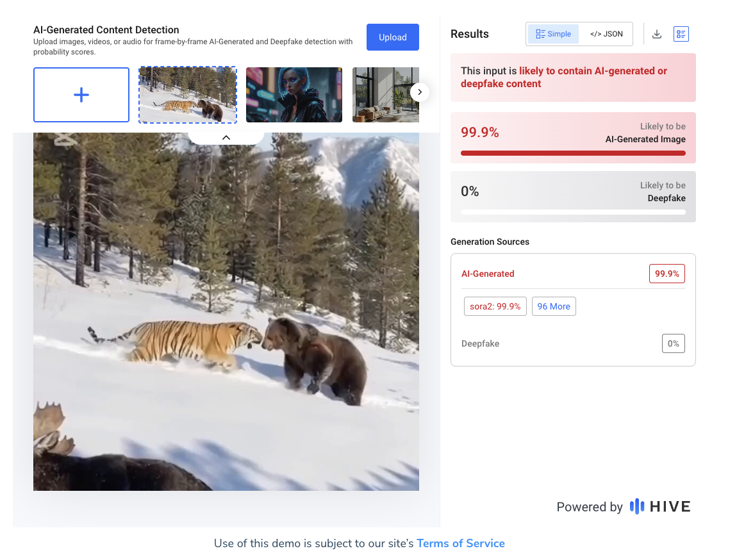
Task: Select the tiger and bear thumbnail
Action: click(x=188, y=95)
